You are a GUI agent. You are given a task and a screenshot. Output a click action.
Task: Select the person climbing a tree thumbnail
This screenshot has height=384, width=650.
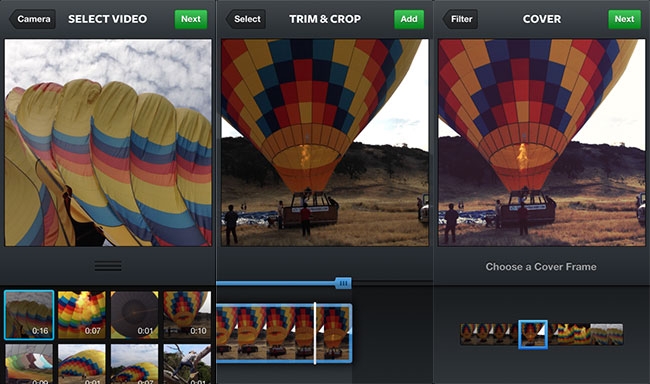(187, 364)
